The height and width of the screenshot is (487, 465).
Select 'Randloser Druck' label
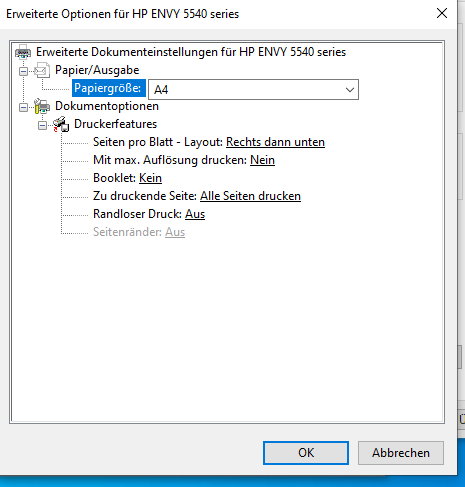point(138,214)
